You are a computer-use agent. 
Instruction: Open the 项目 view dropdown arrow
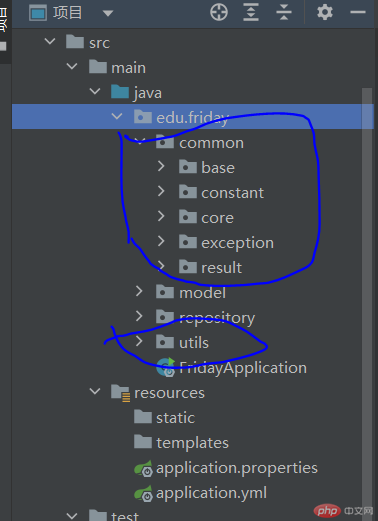(x=108, y=13)
